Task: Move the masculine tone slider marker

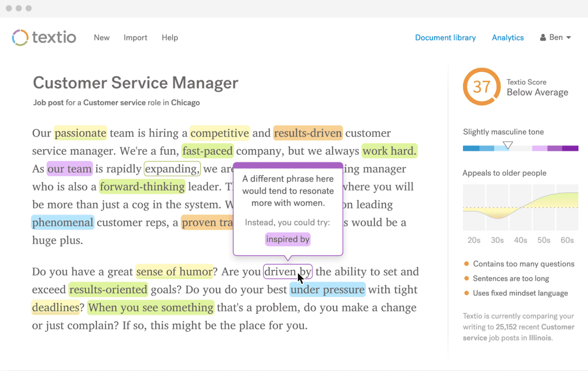Action: coord(508,145)
